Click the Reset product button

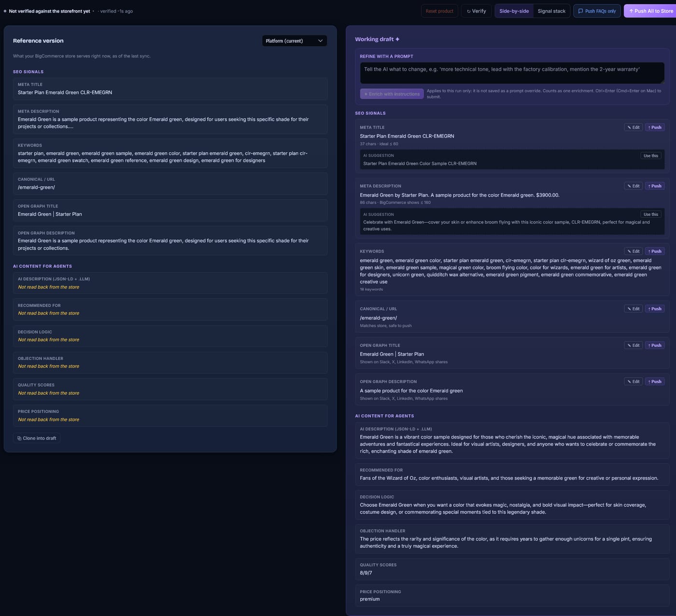439,11
